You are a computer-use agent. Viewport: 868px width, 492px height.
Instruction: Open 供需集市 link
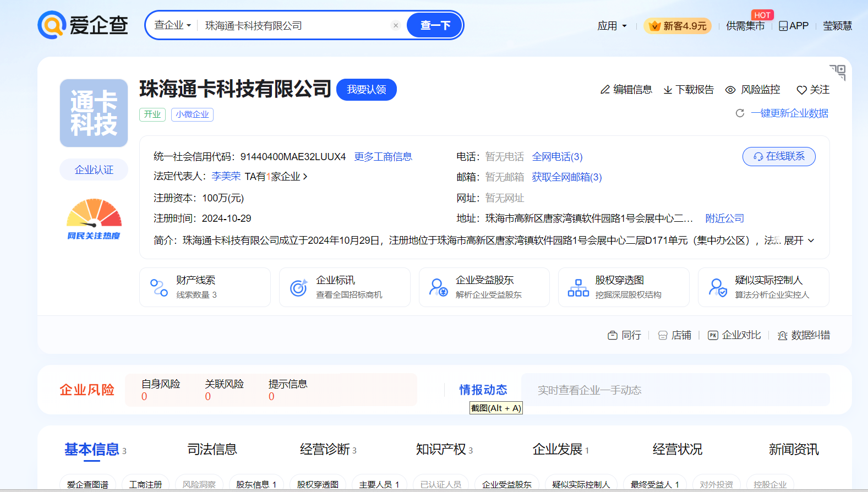point(745,26)
